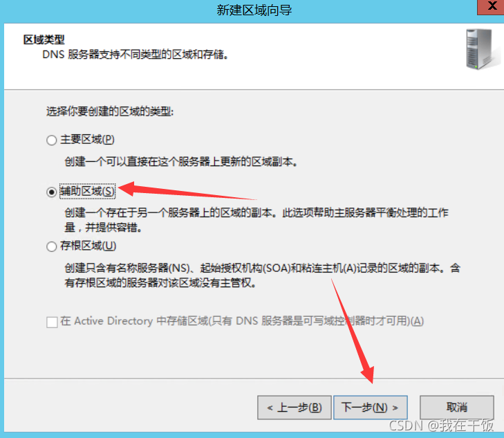This screenshot has height=438, width=504.
Task: Select the 辅助区域(S) radio circle
Action: pyautogui.click(x=51, y=192)
